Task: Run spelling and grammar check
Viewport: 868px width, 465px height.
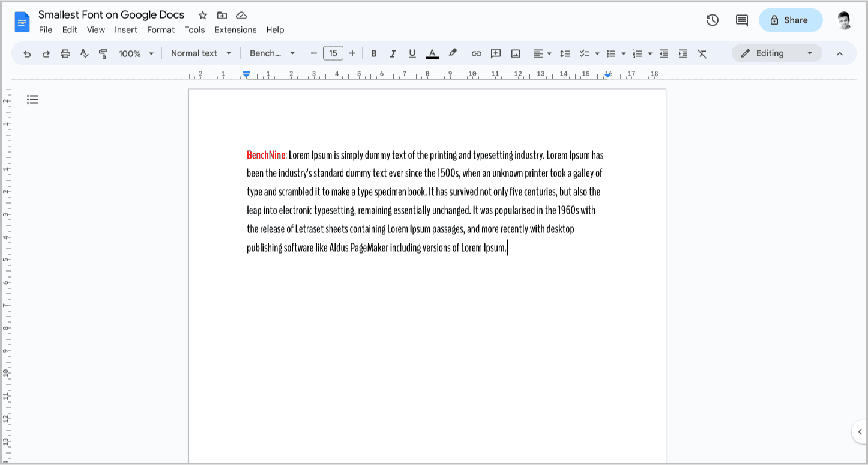Action: pyautogui.click(x=85, y=53)
